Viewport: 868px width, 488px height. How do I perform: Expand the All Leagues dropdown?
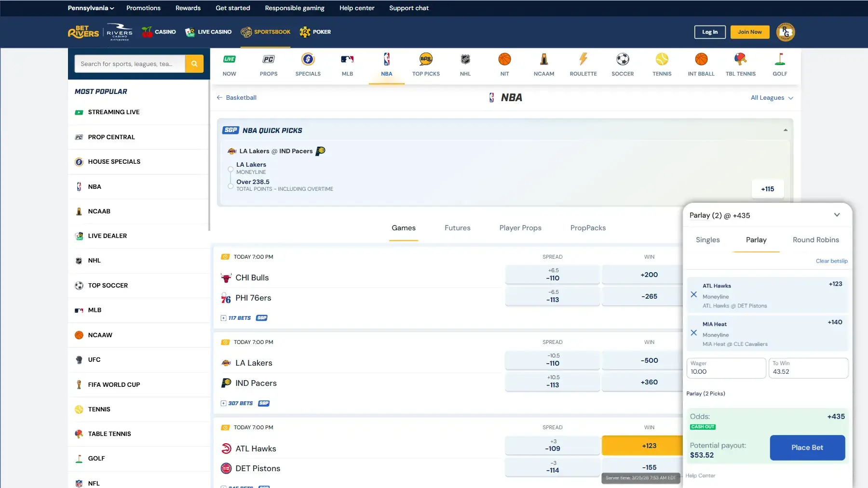pyautogui.click(x=772, y=98)
